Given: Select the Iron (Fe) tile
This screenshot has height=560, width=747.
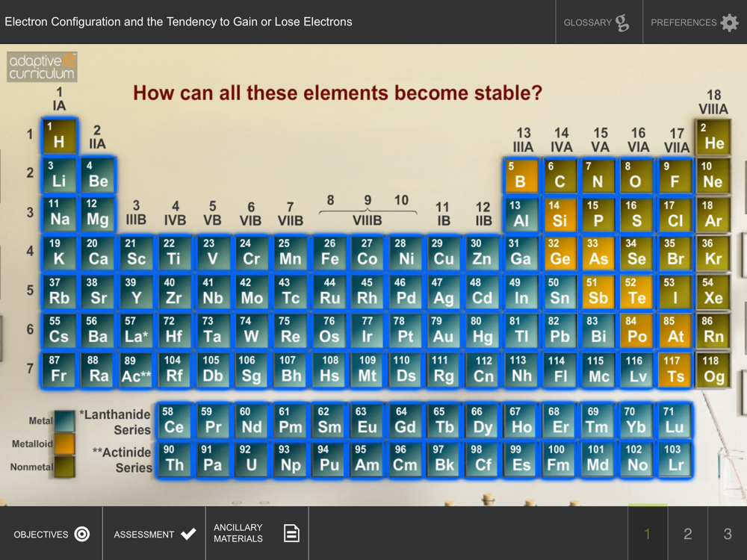Looking at the screenshot, I should [x=329, y=253].
